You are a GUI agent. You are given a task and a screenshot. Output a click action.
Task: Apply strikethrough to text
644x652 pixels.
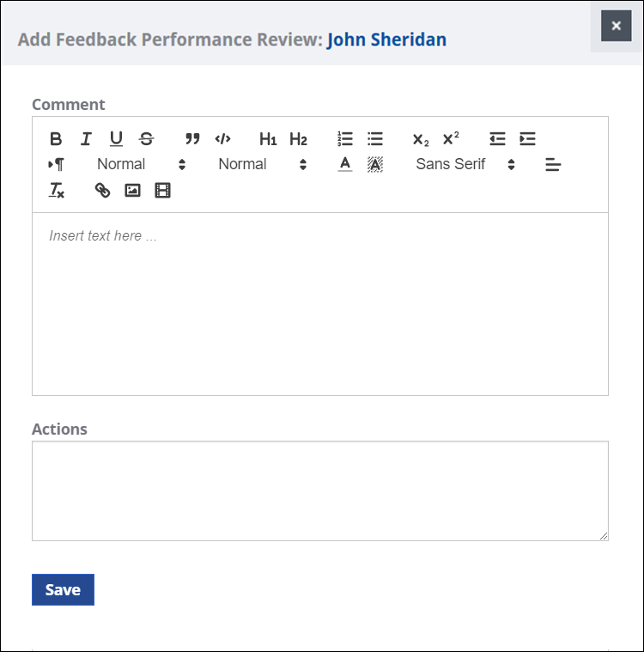tap(146, 139)
